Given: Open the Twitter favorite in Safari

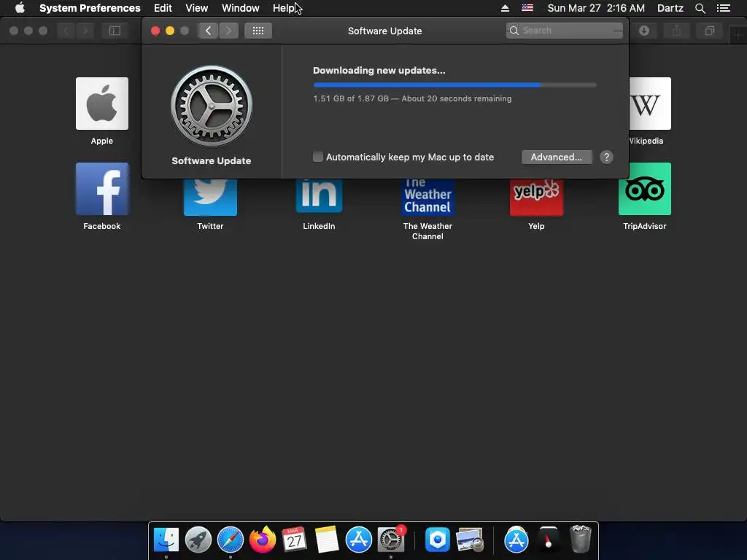Looking at the screenshot, I should pos(210,197).
